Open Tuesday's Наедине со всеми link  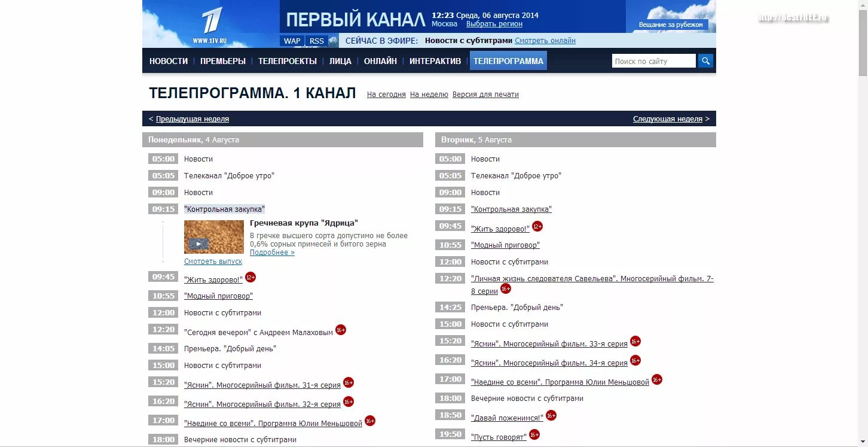coord(560,382)
